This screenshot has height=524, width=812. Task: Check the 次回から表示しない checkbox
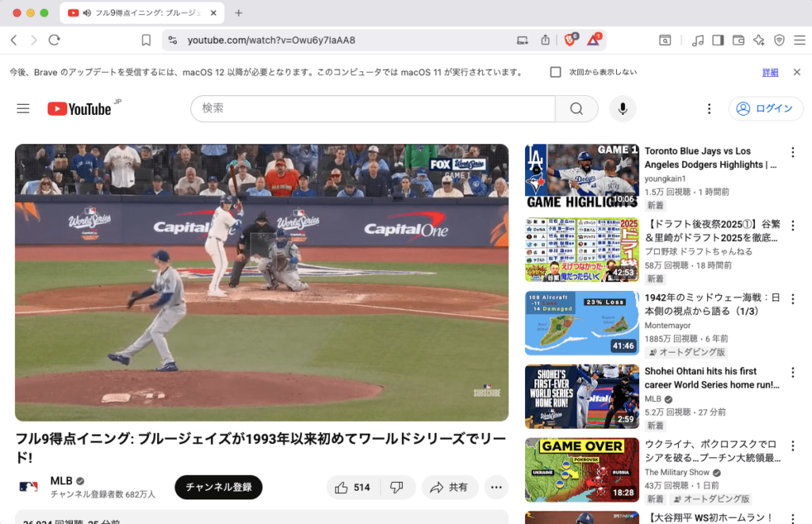556,72
